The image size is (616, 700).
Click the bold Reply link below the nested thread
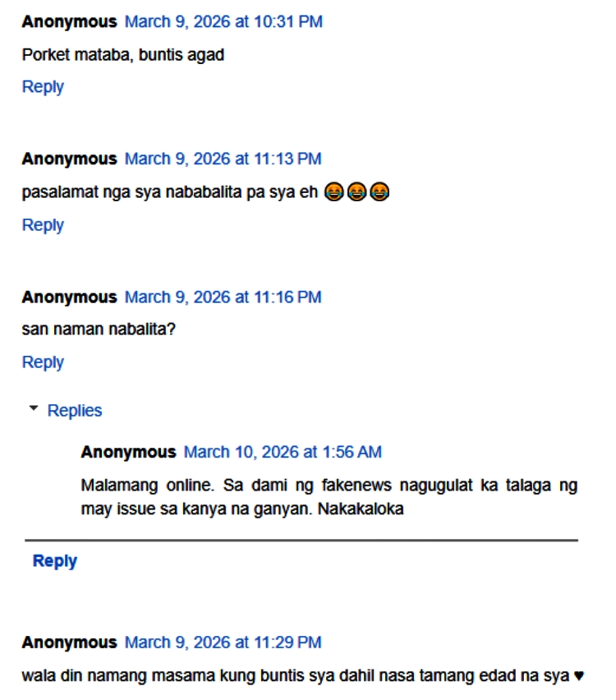point(55,561)
